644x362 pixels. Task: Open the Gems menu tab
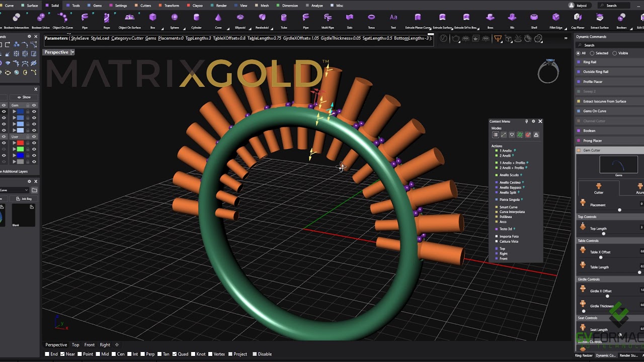[x=95, y=6]
